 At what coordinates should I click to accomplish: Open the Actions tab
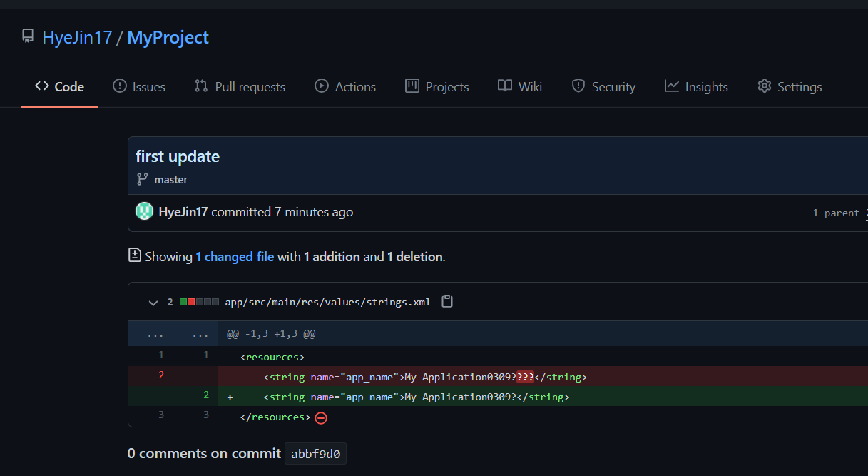345,86
